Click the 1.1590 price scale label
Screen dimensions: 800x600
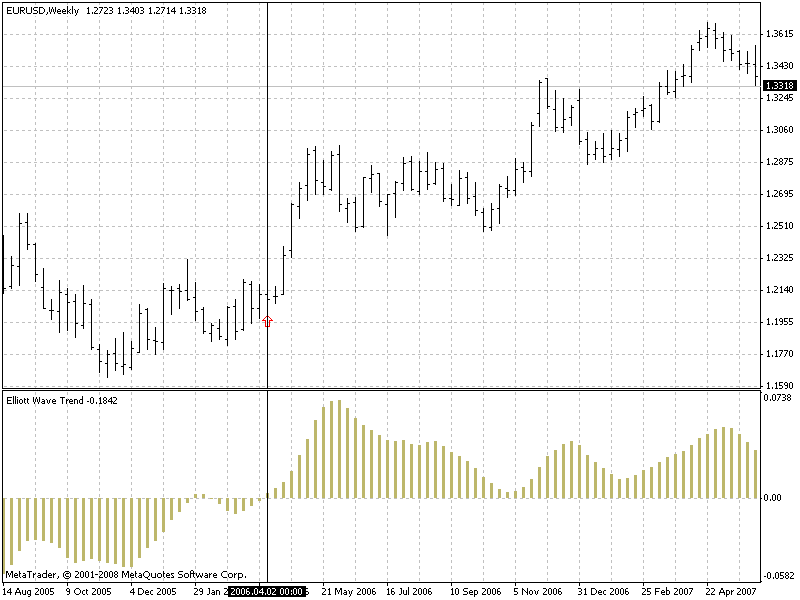tap(778, 385)
